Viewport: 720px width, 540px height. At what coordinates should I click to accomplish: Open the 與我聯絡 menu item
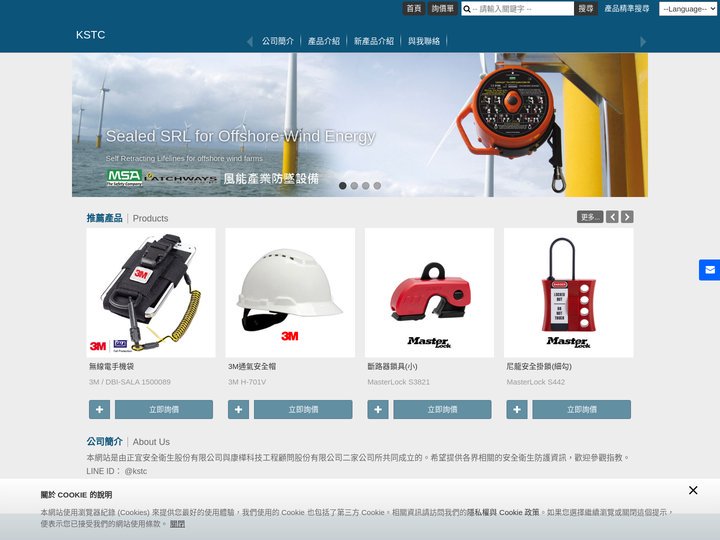424,41
